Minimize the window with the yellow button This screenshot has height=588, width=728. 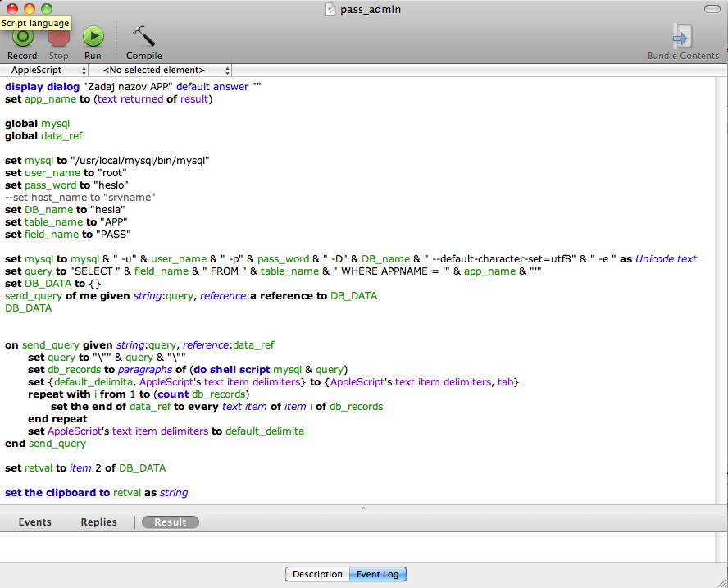tap(30, 9)
